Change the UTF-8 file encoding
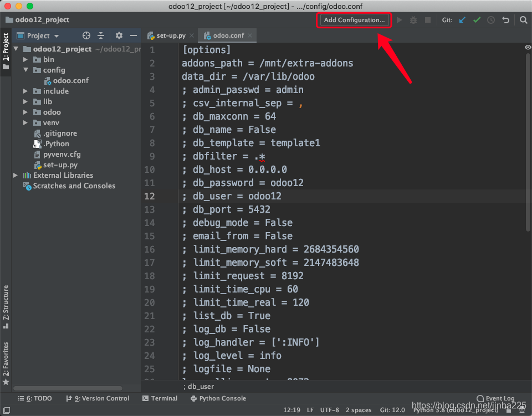This screenshot has width=532, height=416. click(x=329, y=410)
